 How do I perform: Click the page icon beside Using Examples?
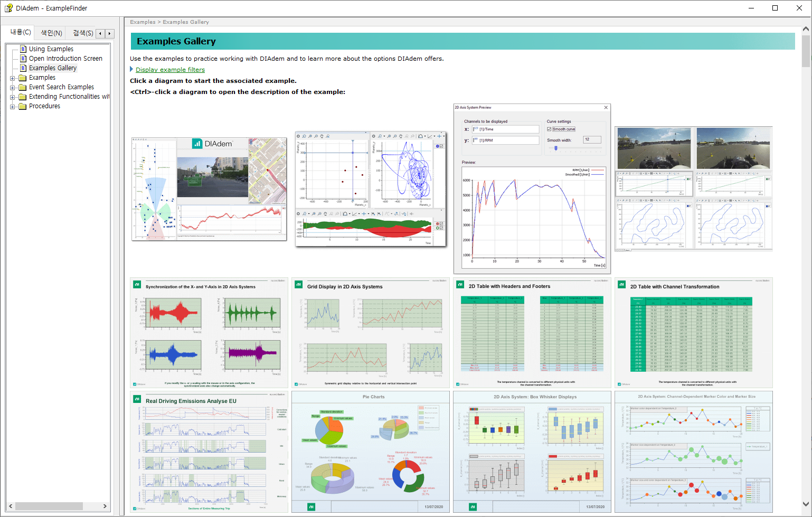(23, 49)
